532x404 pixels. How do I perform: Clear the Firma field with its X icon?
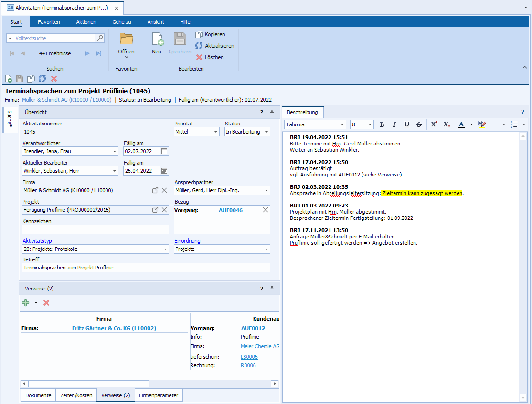(x=164, y=190)
